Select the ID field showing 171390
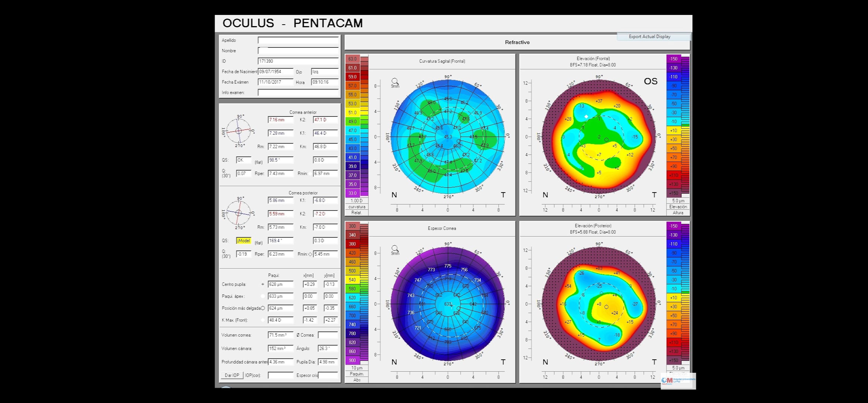 point(298,61)
